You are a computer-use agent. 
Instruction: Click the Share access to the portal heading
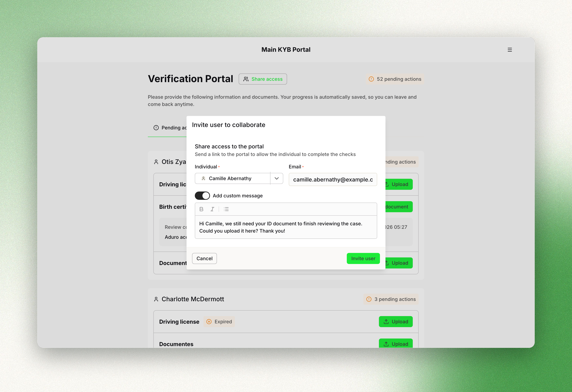229,146
